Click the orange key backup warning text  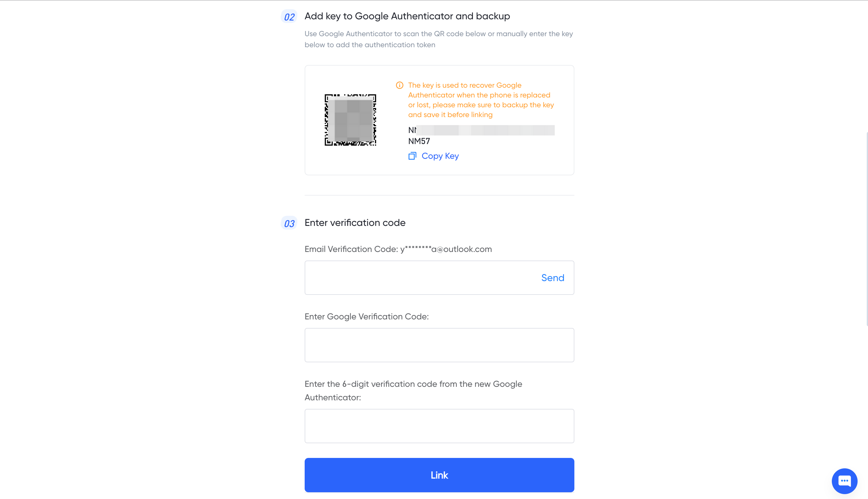(481, 100)
